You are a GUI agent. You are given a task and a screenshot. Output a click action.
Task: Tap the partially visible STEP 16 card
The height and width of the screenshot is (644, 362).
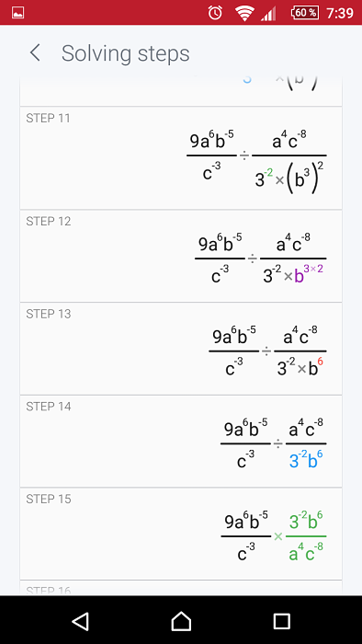tap(181, 588)
